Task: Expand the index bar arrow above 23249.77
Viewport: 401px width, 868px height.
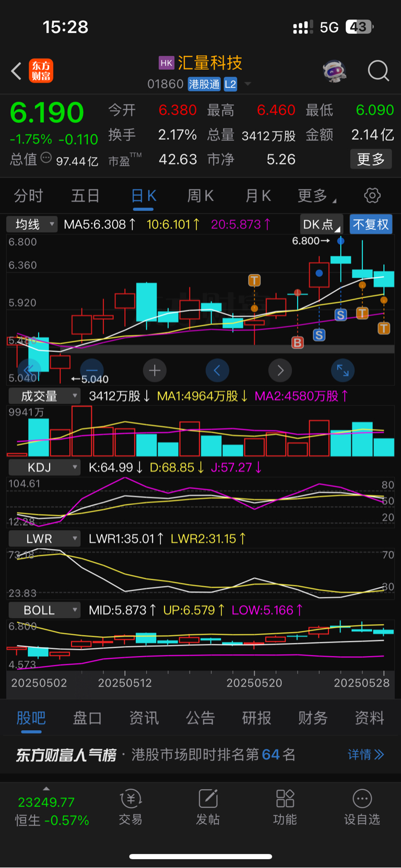Action: pos(46,789)
